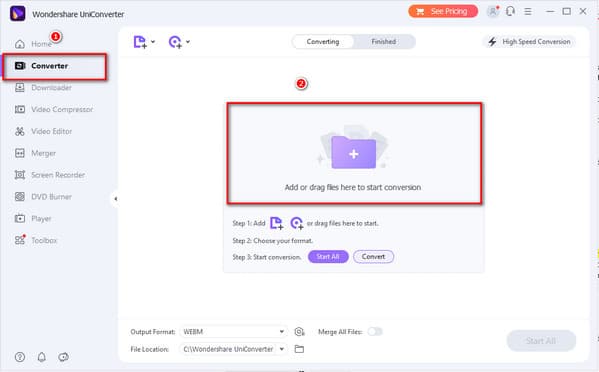Viewport: 599px width, 372px height.
Task: Toggle the Merge All Files switch
Action: tap(375, 332)
